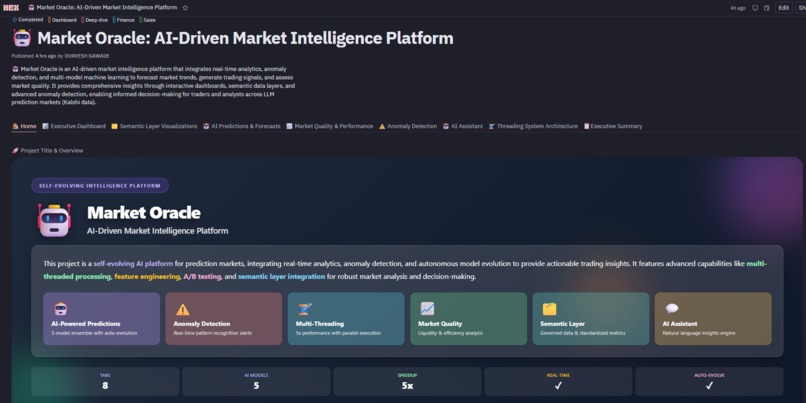Switch to Executive Dashboard tab

74,126
